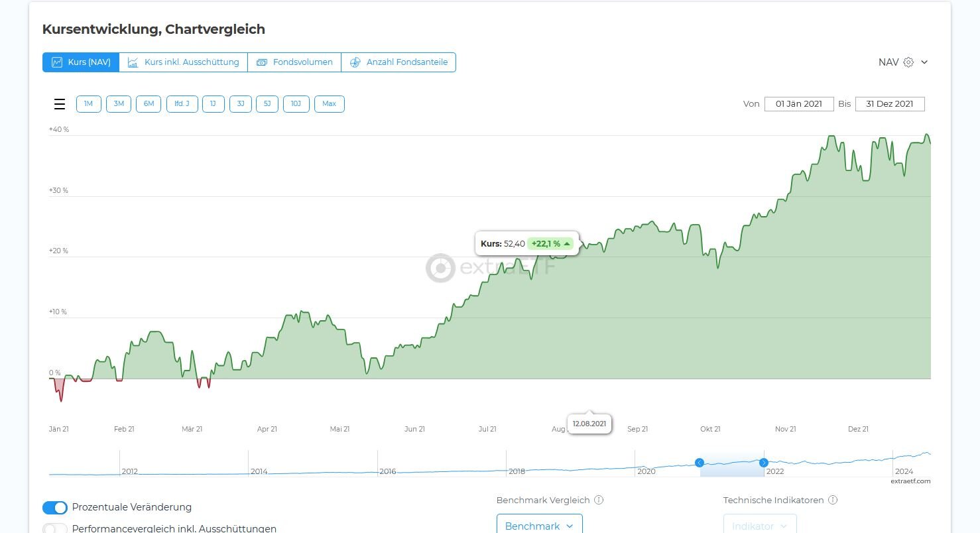Select the Anzahl Fondsanteile tab
980x533 pixels.
click(x=398, y=62)
